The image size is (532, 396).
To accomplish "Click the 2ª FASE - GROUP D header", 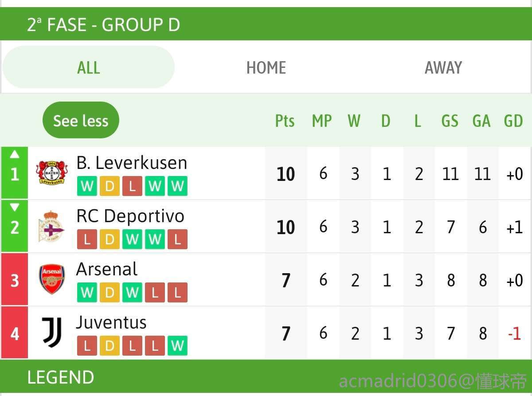I will coord(104,25).
